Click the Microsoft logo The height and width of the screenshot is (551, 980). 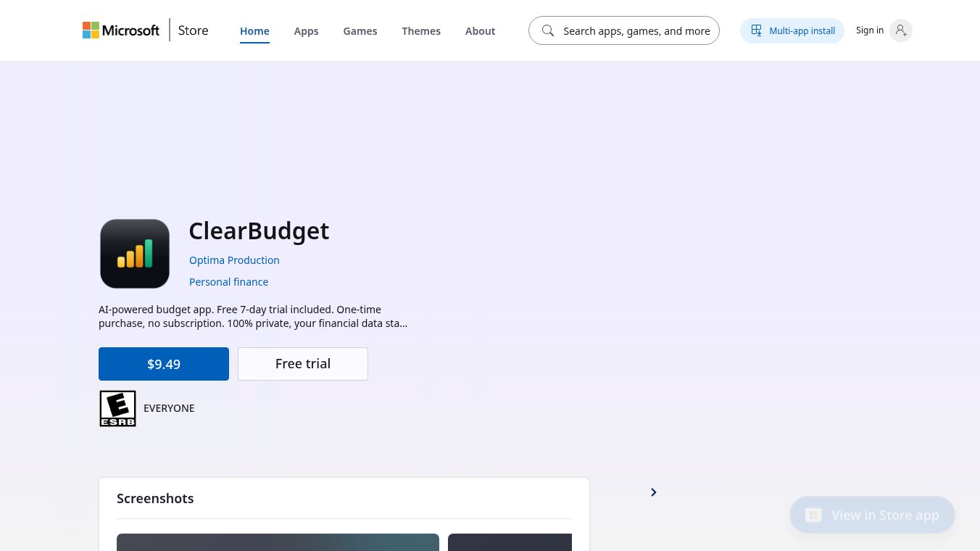click(121, 30)
